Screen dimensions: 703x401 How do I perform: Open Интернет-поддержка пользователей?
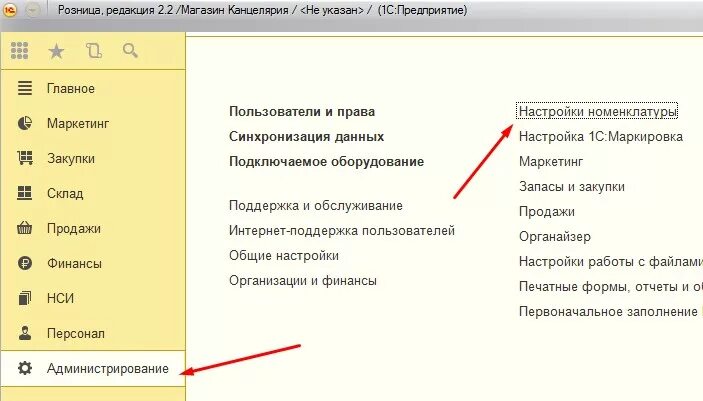coord(342,231)
